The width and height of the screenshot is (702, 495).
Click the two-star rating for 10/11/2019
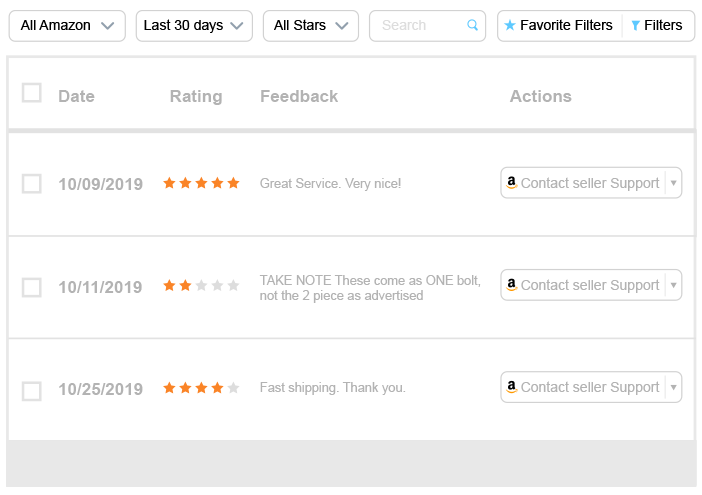tap(201, 286)
